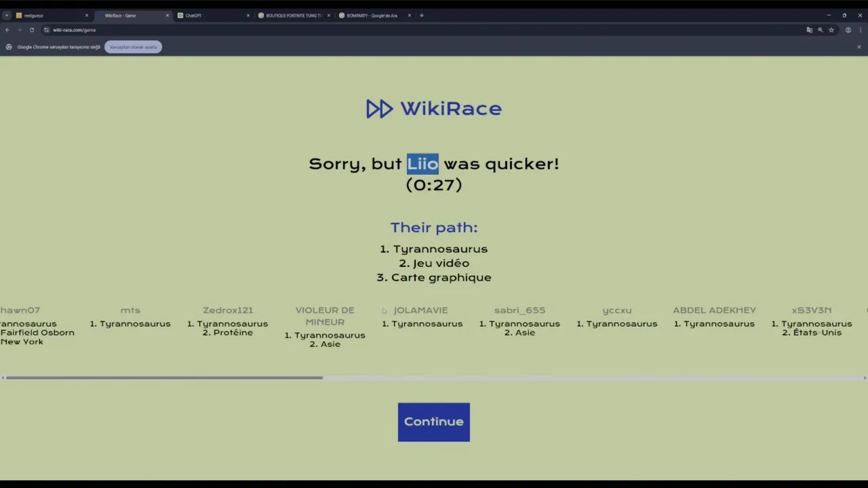Image resolution: width=868 pixels, height=488 pixels.
Task: Click player name sabri_655
Action: 519,310
